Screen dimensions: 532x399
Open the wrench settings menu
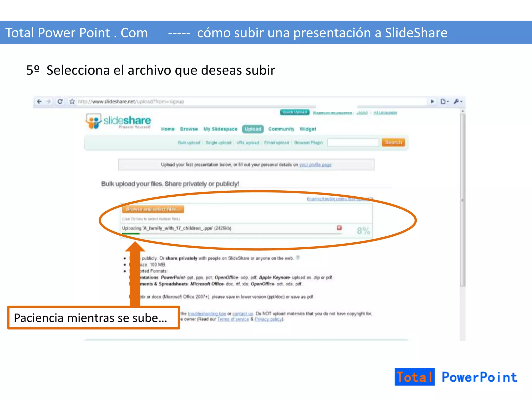458,101
